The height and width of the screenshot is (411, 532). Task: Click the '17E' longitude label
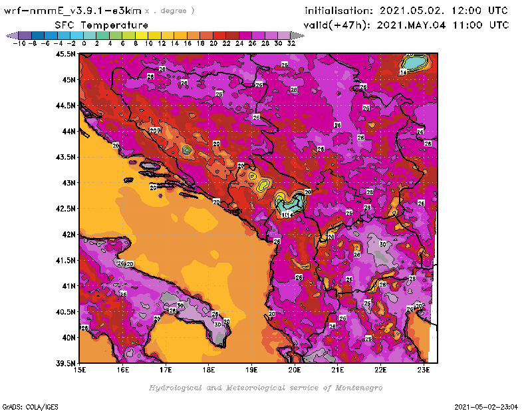[x=166, y=370]
